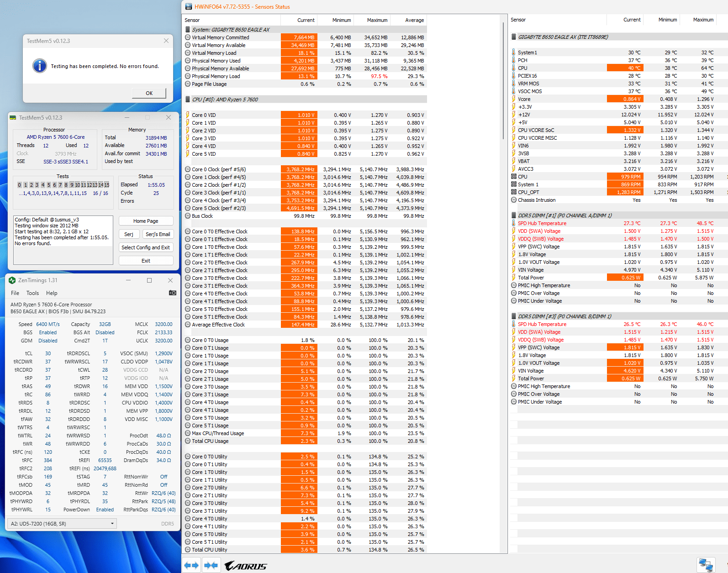Select PMIC Under Voltage row under DIMM [#3]
This screenshot has width=728, height=573.
tap(619, 402)
